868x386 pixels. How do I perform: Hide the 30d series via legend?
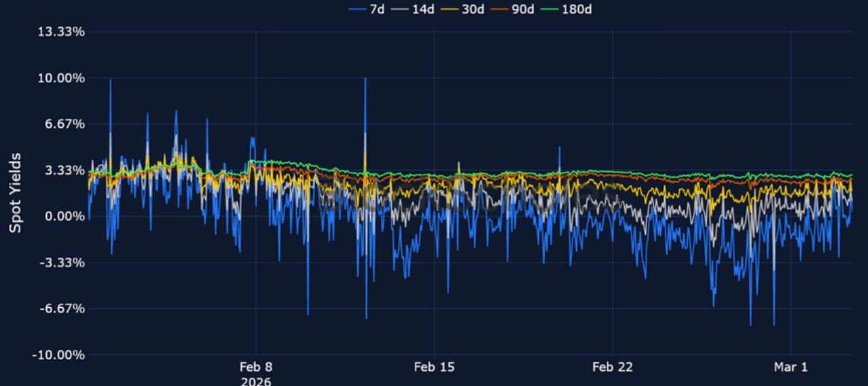tap(473, 10)
